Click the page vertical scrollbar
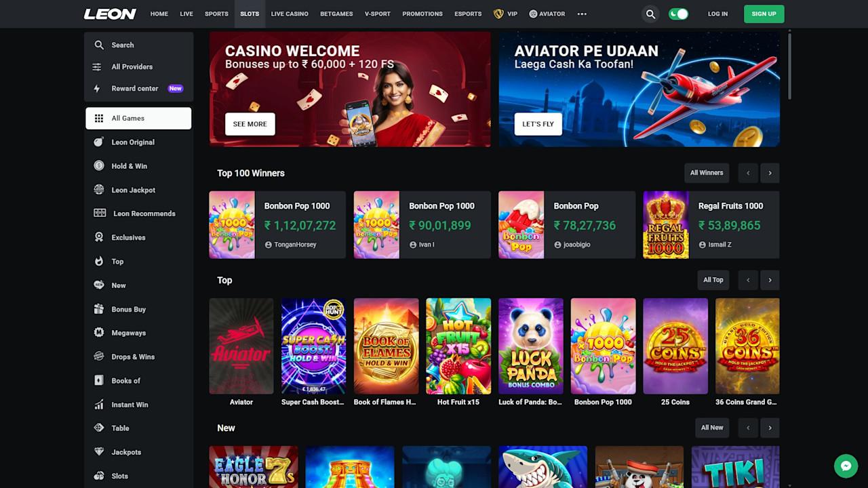The width and height of the screenshot is (868, 488). tap(790, 66)
